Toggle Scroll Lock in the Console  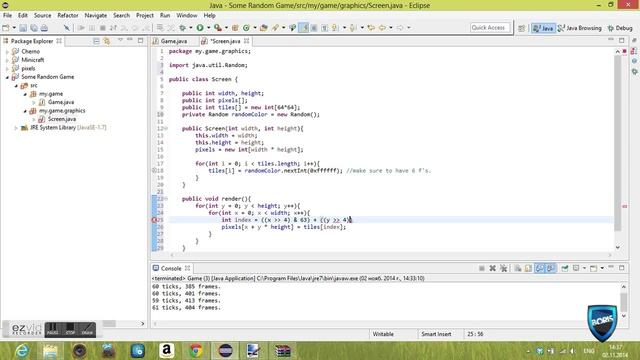point(528,268)
